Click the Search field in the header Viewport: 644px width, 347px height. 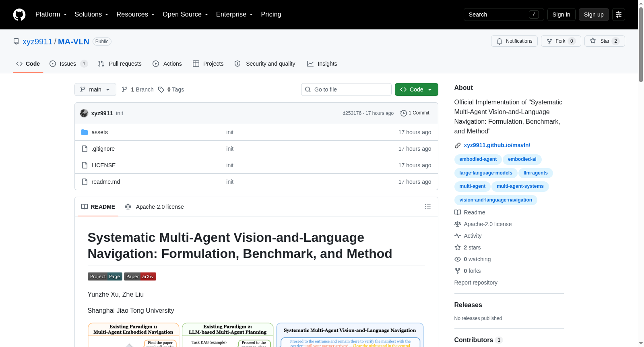504,15
